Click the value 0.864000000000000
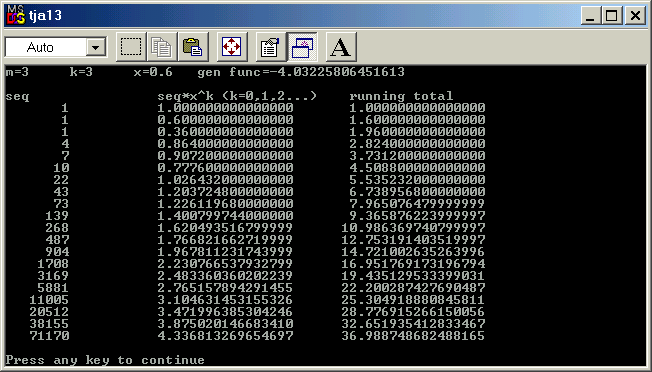This screenshot has height=372, width=652. [225, 144]
